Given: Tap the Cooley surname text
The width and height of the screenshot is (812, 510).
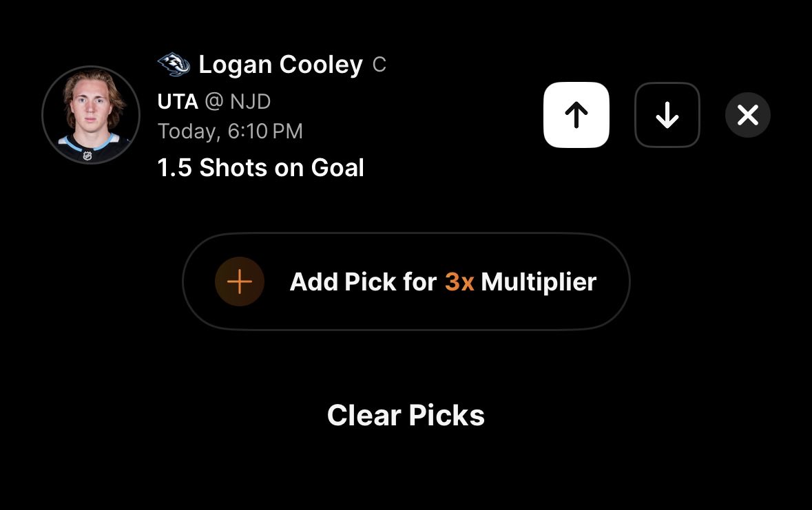Looking at the screenshot, I should click(321, 65).
